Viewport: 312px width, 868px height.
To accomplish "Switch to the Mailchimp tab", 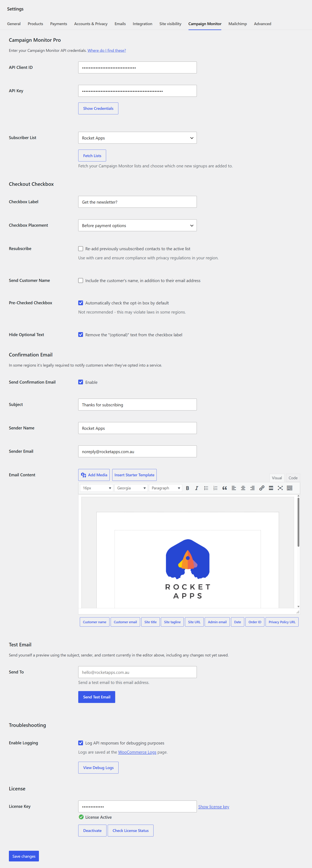I will (x=238, y=24).
